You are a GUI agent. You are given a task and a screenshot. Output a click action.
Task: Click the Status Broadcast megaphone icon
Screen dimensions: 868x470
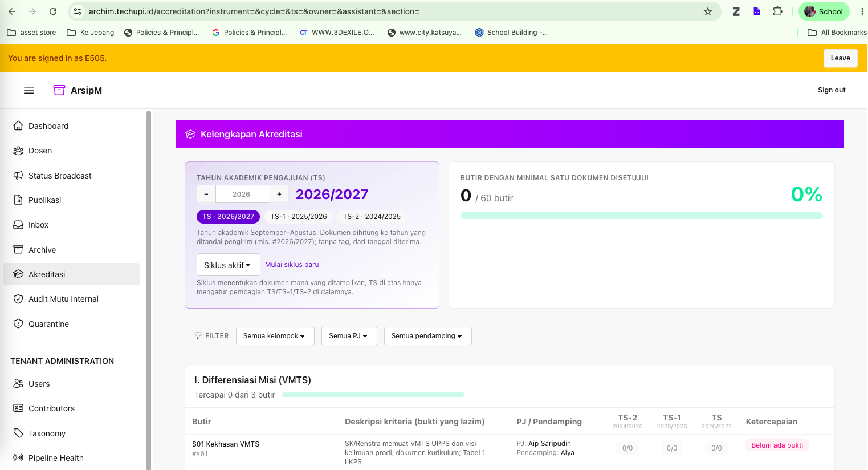18,176
